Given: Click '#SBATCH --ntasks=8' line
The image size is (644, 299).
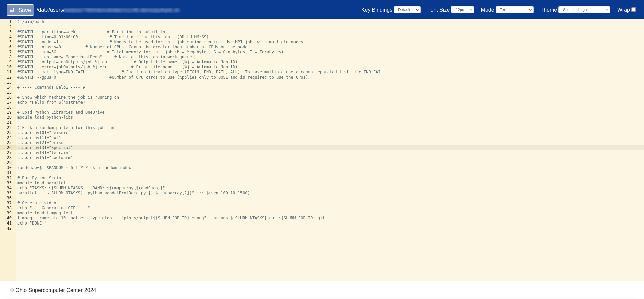Looking at the screenshot, I should point(39,47).
